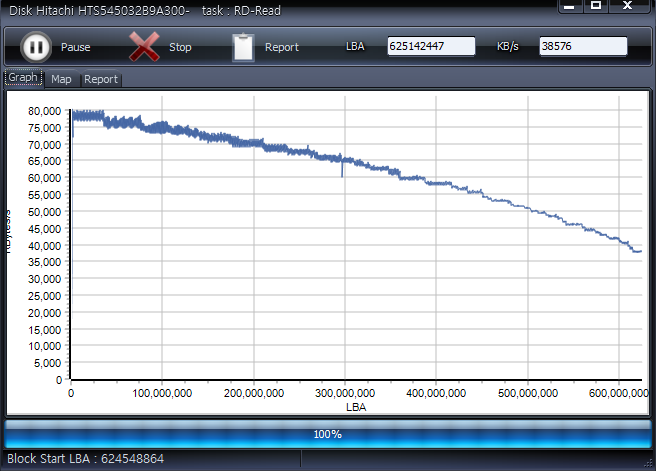This screenshot has height=471, width=656.
Task: Click the 'task : RD-Read' title text
Action: pyautogui.click(x=241, y=10)
